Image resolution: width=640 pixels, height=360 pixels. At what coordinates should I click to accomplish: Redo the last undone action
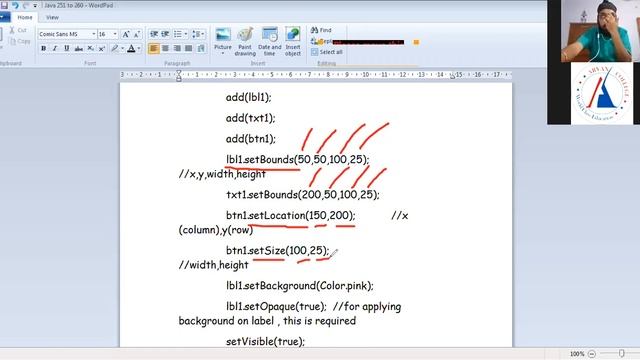26,5
